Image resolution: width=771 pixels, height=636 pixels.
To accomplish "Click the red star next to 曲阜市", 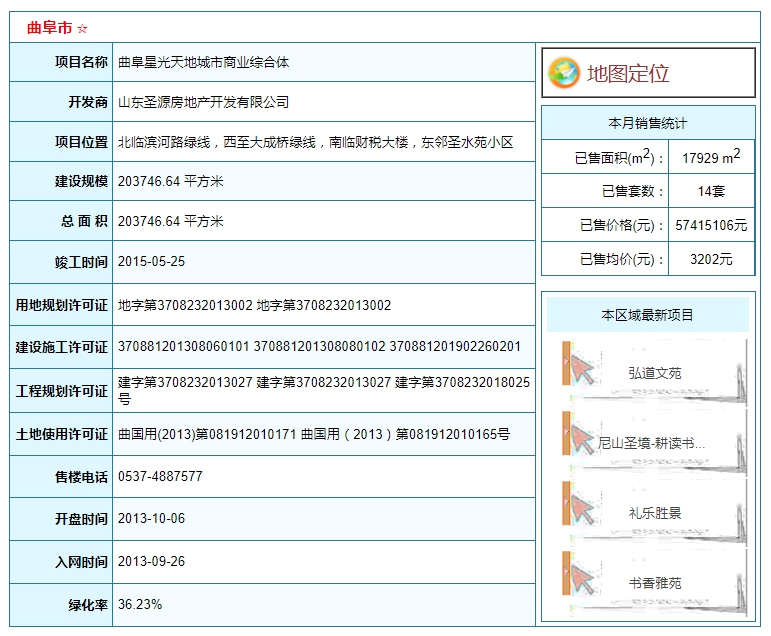I will coord(82,29).
